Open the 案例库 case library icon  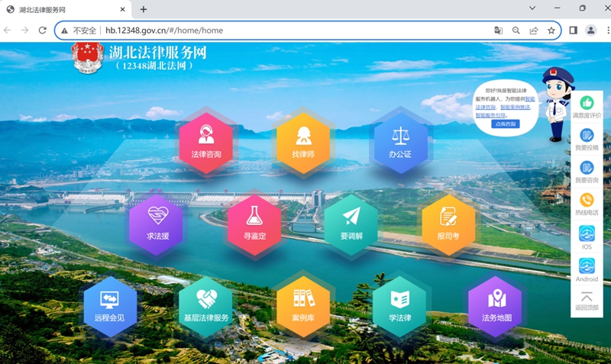pyautogui.click(x=303, y=304)
